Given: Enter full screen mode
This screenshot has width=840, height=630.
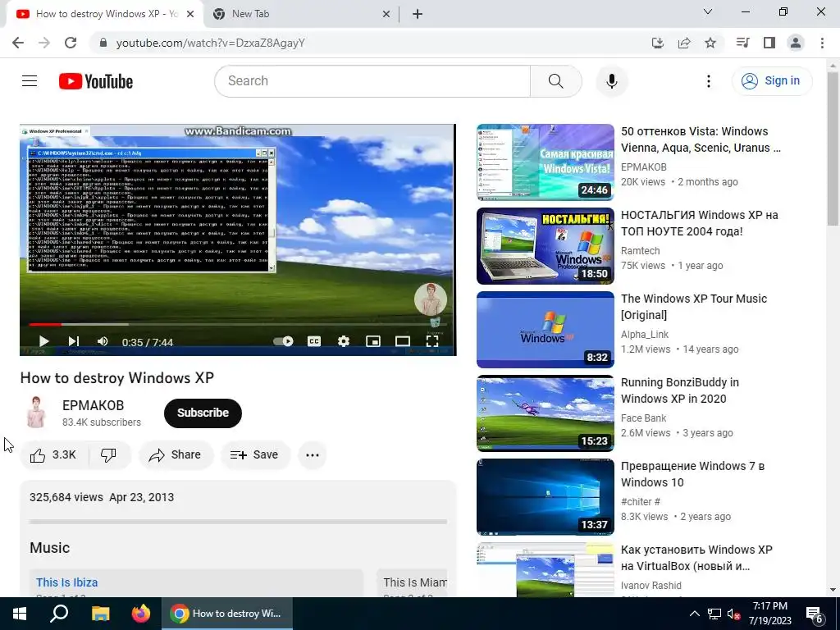Looking at the screenshot, I should (431, 341).
